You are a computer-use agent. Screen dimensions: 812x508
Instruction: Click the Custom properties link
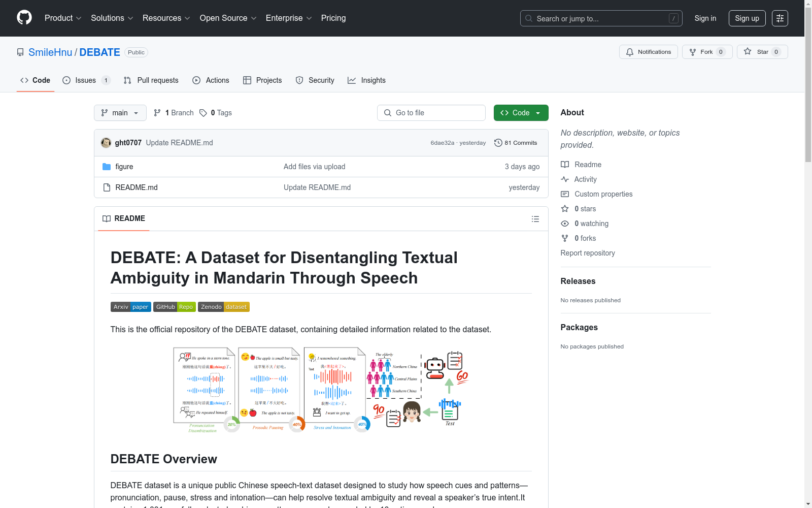click(603, 194)
